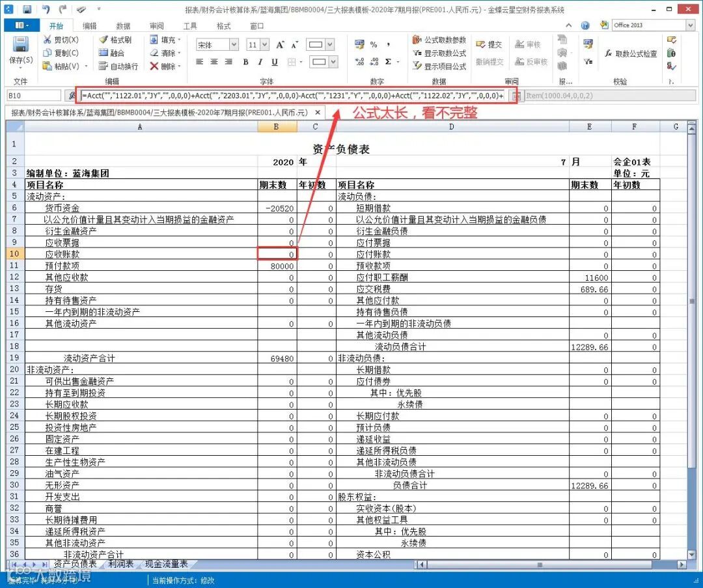Increase decimal places

click(x=359, y=62)
